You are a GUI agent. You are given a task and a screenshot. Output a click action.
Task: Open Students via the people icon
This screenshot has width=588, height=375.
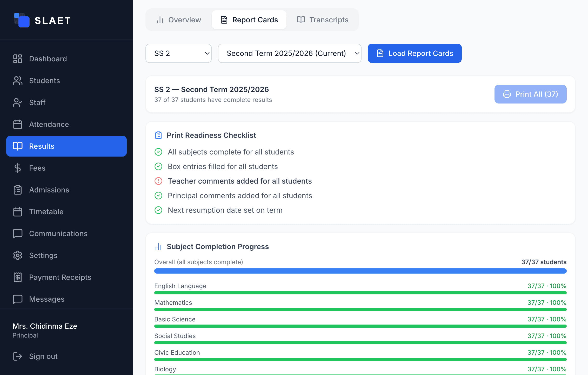17,81
